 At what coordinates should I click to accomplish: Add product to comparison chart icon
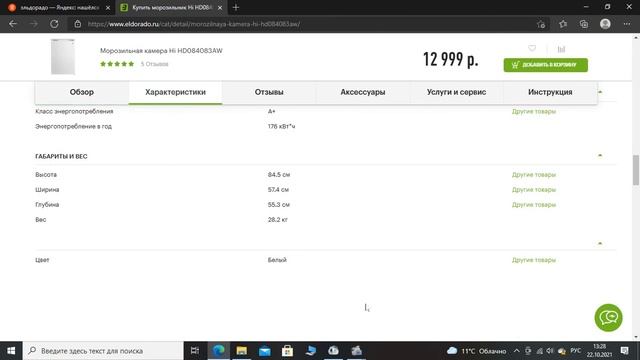tap(562, 49)
